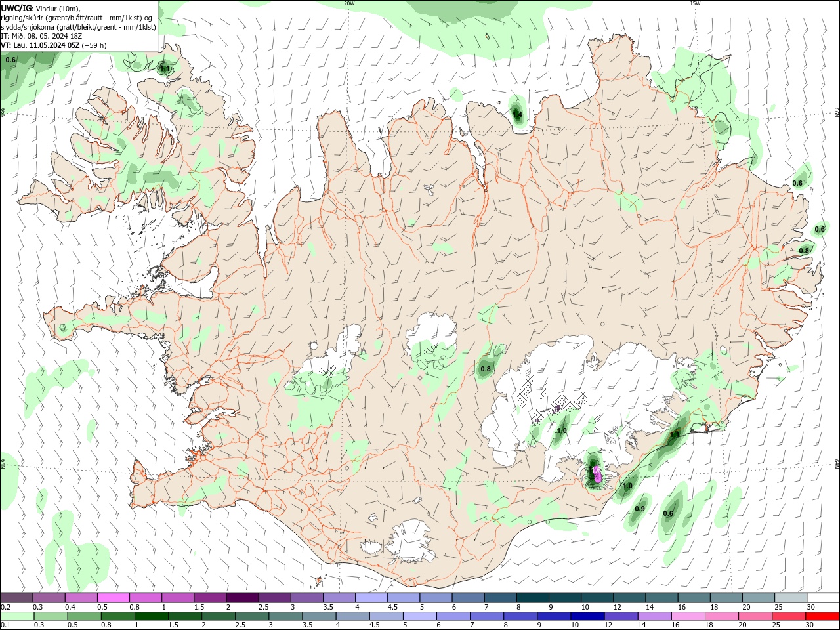The width and height of the screenshot is (840, 630).
Task: Click the 1.5 label under upper legend row
Action: pyautogui.click(x=199, y=607)
